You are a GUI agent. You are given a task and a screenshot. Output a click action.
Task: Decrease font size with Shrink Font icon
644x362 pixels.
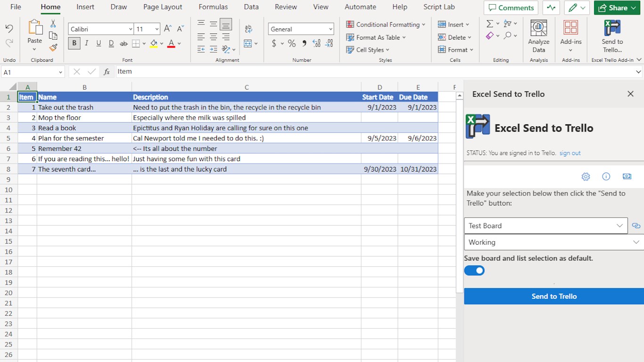click(180, 29)
